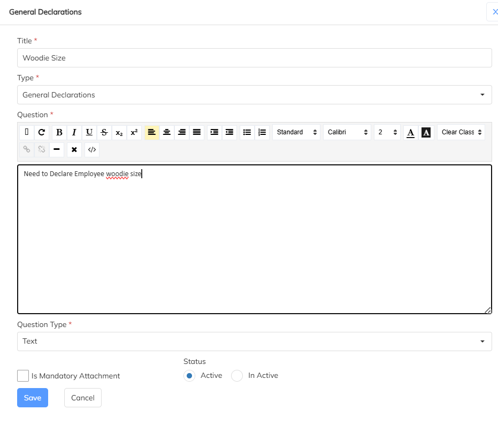Viewport: 498px width, 448px height.
Task: Open the Standard paragraph style dropdown
Action: click(296, 132)
